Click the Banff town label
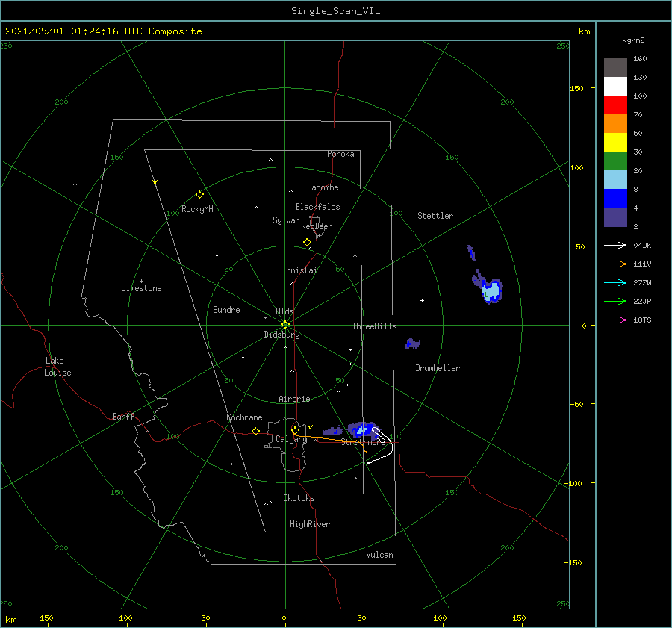This screenshot has width=672, height=628. coord(123,416)
